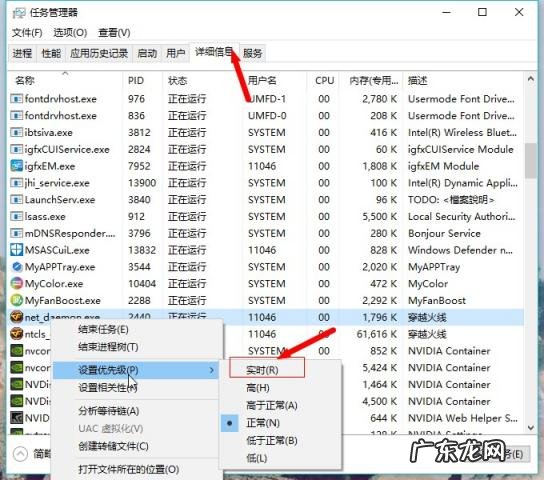This screenshot has width=544, height=480.
Task: Switch to the Details (详细信息) tab
Action: point(214,53)
